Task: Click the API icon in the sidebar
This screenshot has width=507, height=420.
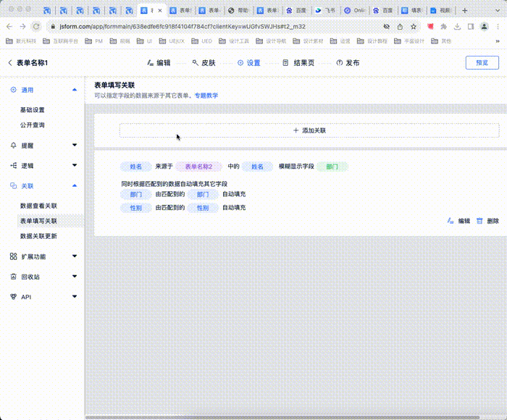Action: (13, 297)
